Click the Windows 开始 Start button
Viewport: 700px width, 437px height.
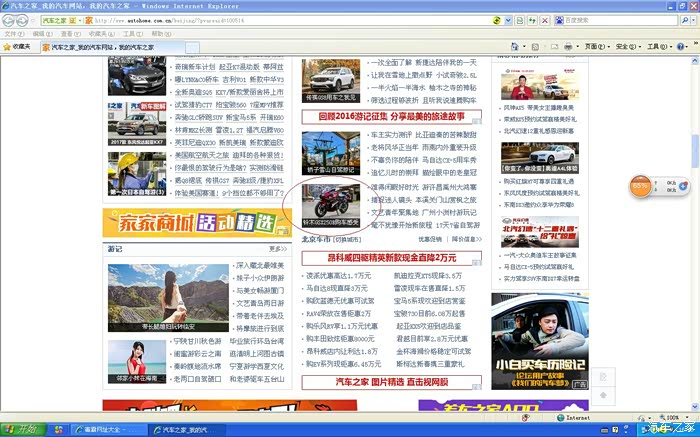click(x=20, y=428)
